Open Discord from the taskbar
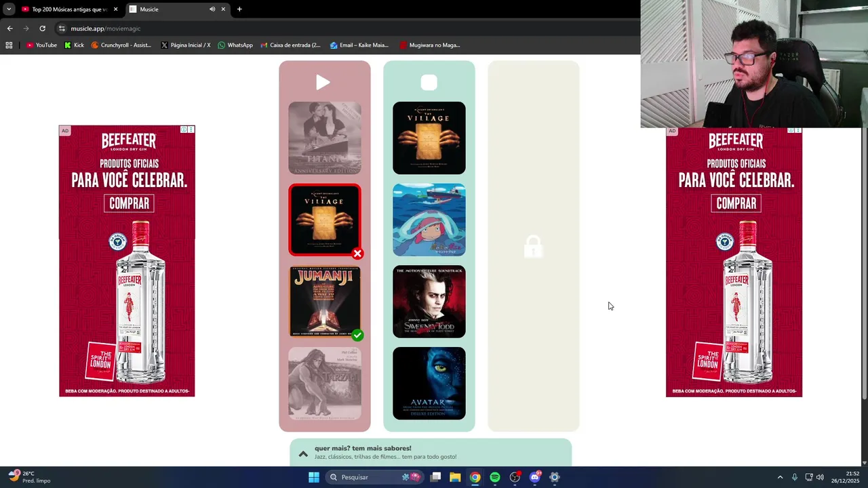The width and height of the screenshot is (868, 488). pyautogui.click(x=534, y=477)
